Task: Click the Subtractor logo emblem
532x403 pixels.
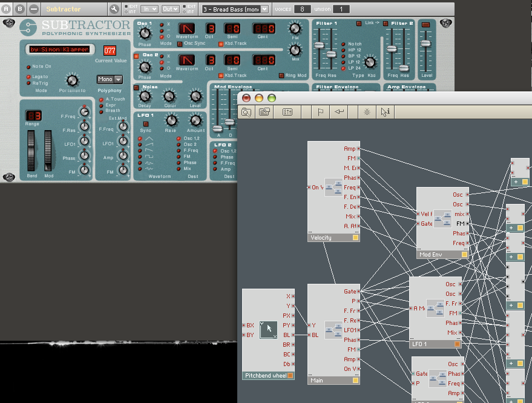Action: 28,28
